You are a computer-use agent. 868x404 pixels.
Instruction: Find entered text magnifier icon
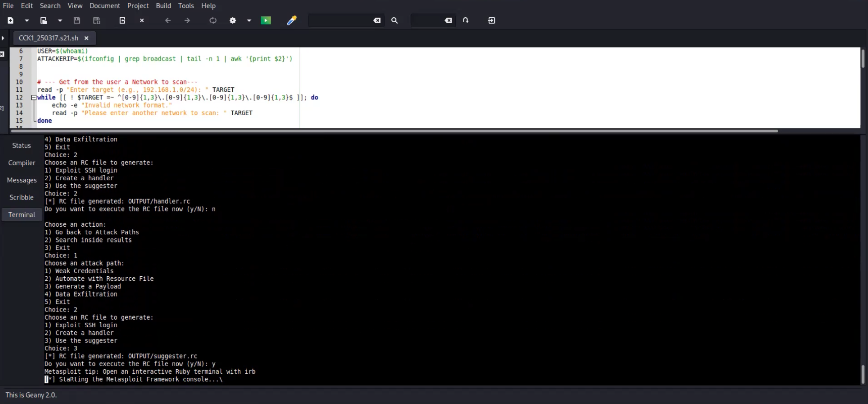pyautogui.click(x=394, y=21)
